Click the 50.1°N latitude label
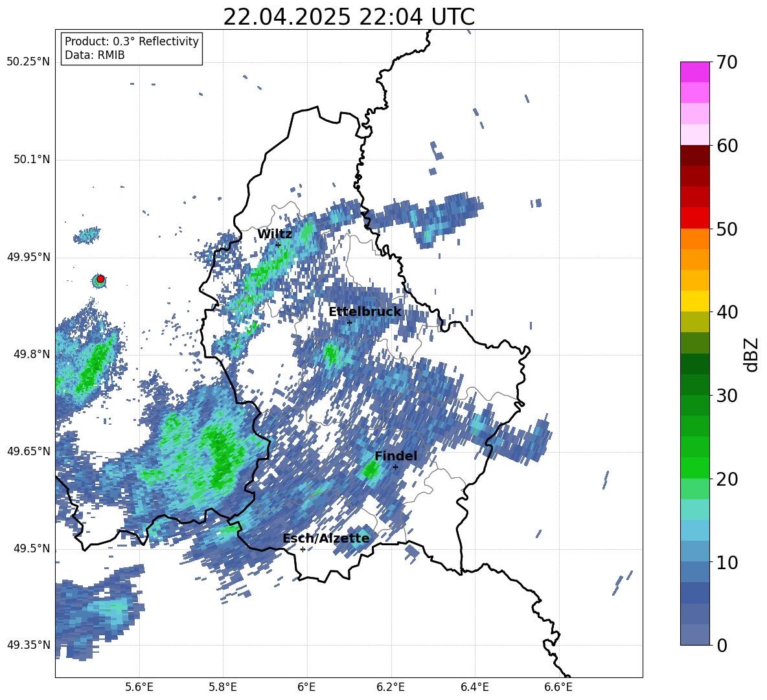Image resolution: width=767 pixels, height=700 pixels. [32, 159]
